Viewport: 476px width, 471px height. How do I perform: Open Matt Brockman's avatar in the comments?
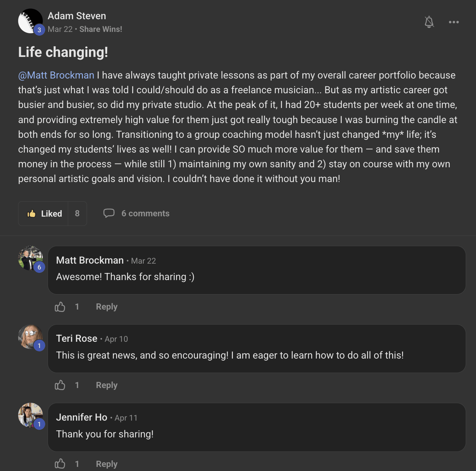click(x=30, y=258)
